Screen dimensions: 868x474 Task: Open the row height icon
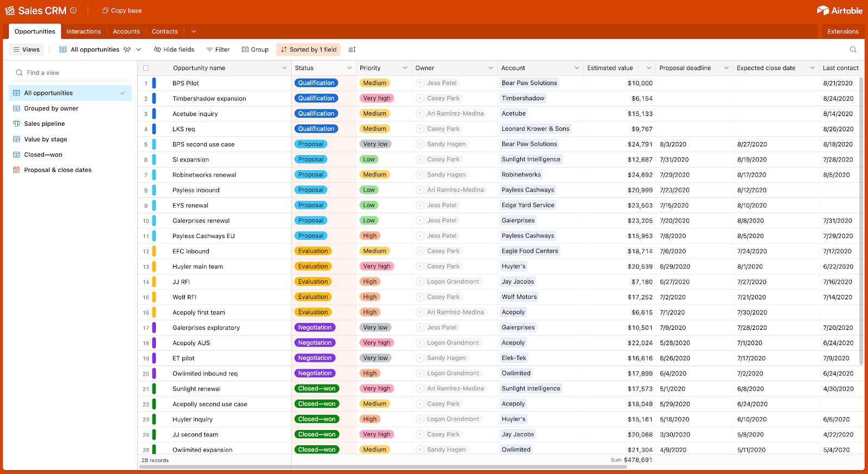pos(352,49)
